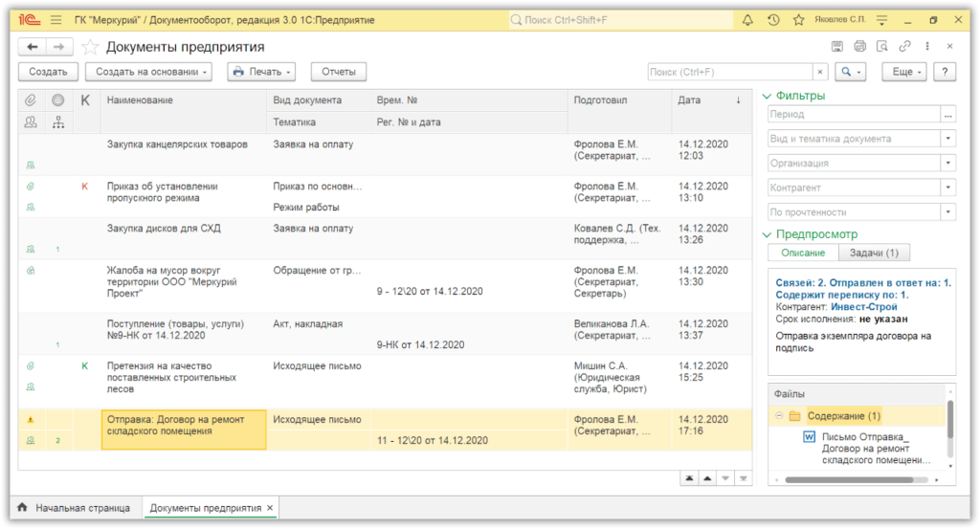The height and width of the screenshot is (529, 980).
Task: Click the Создать button
Action: coord(48,72)
